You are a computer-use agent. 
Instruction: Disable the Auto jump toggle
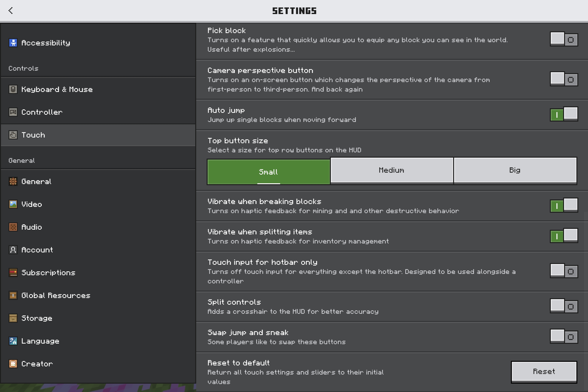tap(564, 114)
